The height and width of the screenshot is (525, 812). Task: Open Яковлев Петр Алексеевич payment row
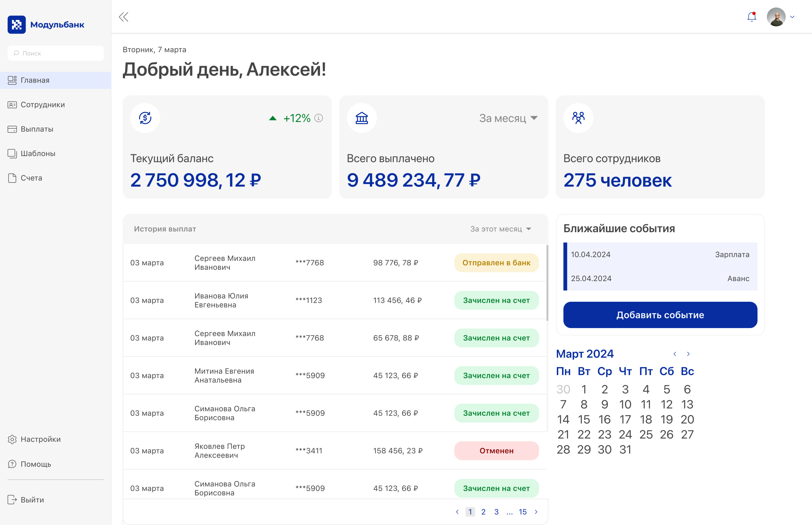click(x=335, y=451)
